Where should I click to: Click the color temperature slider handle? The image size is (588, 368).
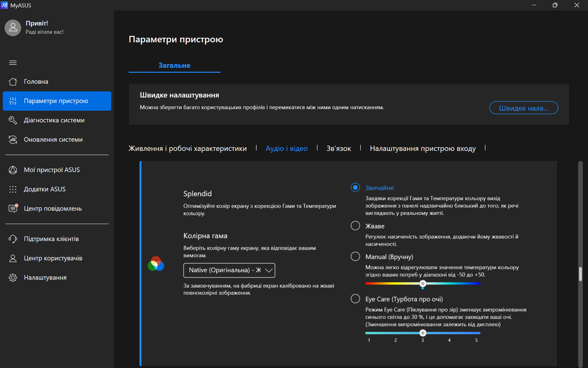[423, 283]
